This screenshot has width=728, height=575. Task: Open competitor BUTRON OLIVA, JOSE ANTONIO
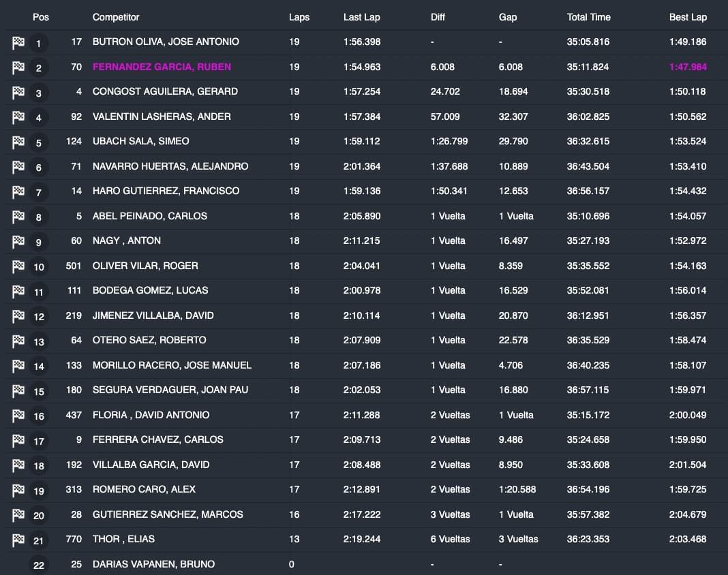point(166,42)
